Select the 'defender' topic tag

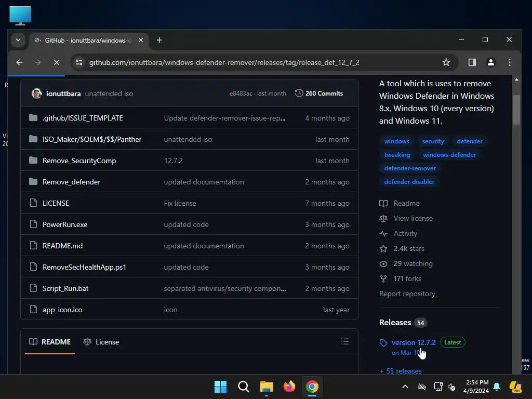[470, 141]
